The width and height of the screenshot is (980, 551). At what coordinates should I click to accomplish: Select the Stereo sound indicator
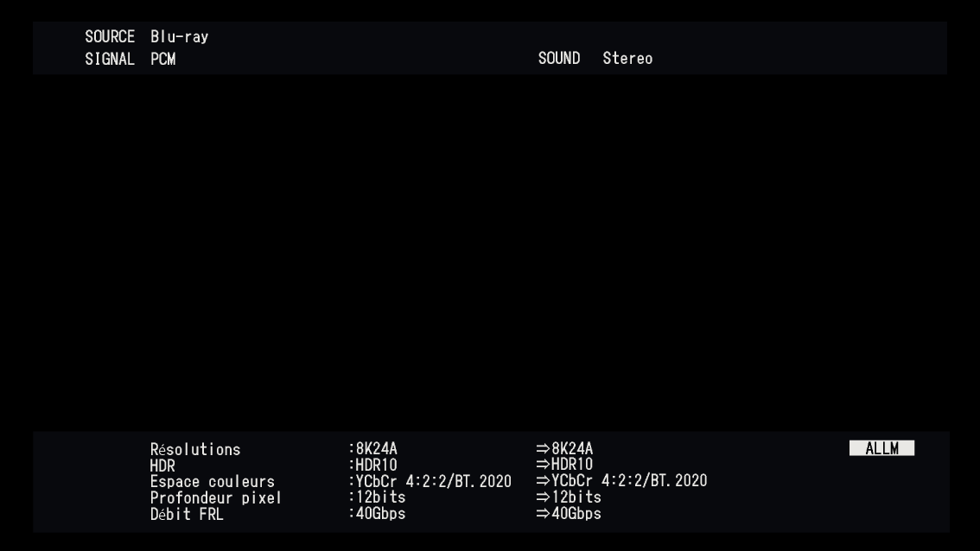tap(627, 59)
